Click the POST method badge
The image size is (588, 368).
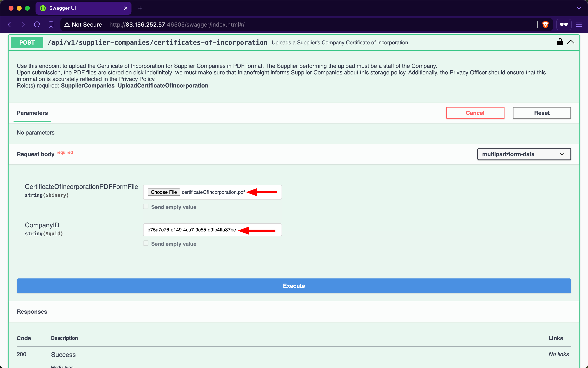[27, 43]
